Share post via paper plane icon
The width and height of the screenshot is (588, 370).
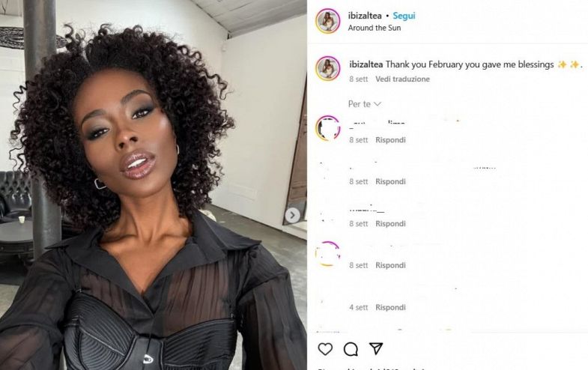coord(376,348)
